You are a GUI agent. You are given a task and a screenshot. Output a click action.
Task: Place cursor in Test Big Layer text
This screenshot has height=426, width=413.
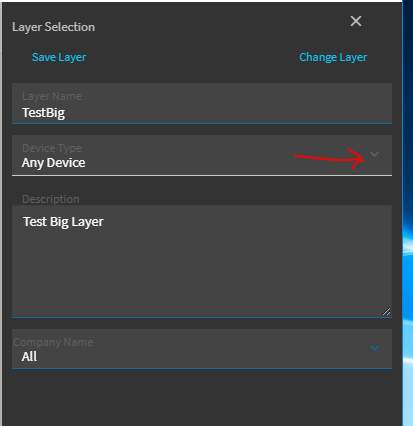coord(63,222)
